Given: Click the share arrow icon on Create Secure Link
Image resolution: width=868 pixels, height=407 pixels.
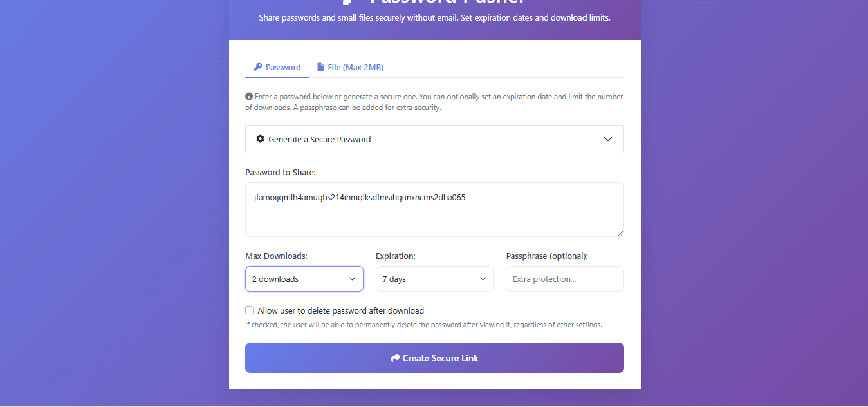Looking at the screenshot, I should [x=395, y=358].
